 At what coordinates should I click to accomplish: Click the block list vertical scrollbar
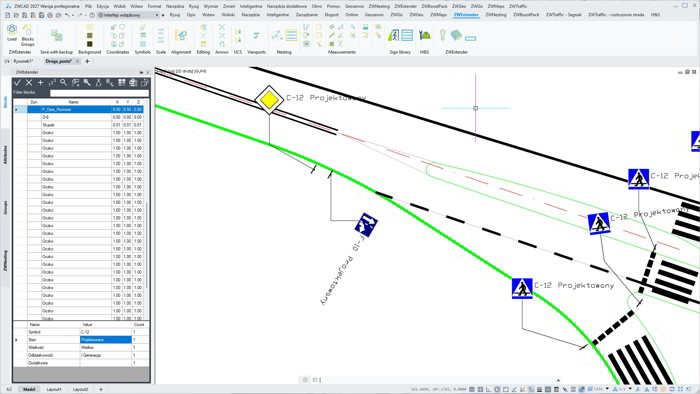point(147,245)
